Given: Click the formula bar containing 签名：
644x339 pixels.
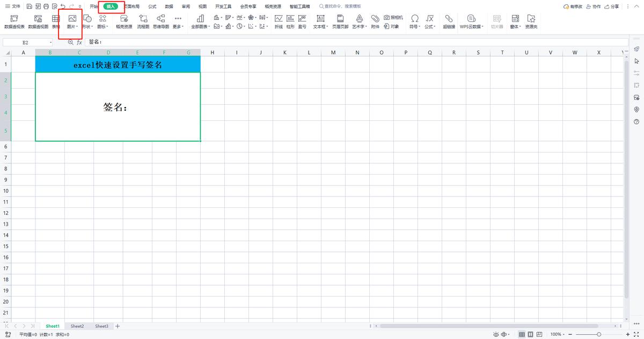Looking at the screenshot, I should [357, 42].
